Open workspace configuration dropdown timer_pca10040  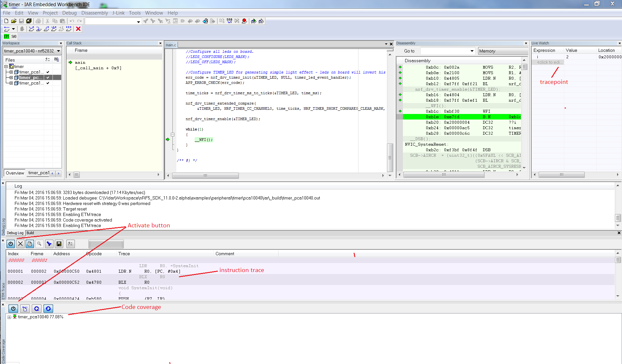(x=32, y=51)
